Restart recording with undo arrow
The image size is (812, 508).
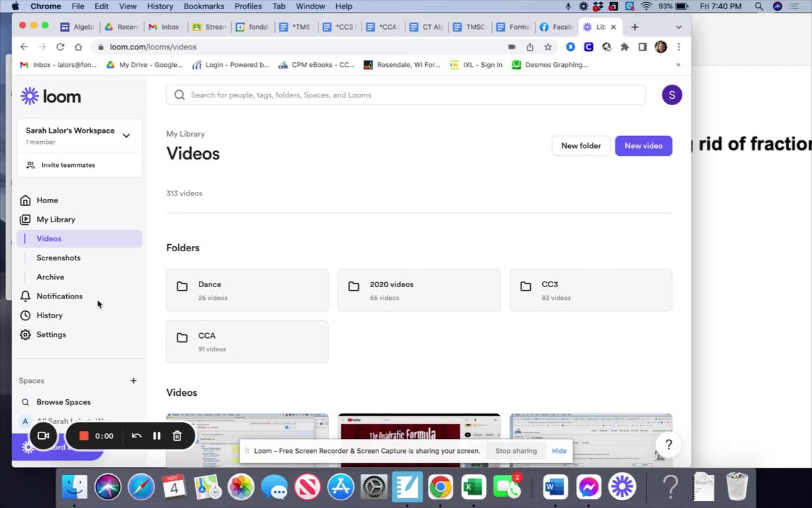[x=136, y=435]
